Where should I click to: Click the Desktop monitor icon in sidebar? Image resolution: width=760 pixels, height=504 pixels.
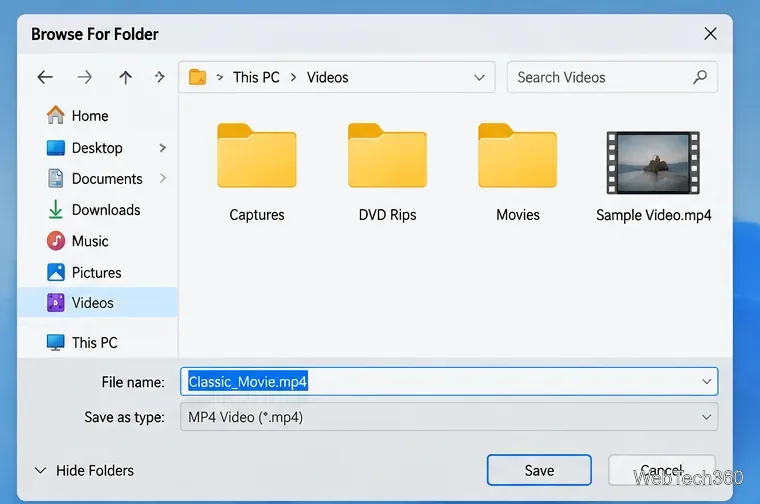56,148
